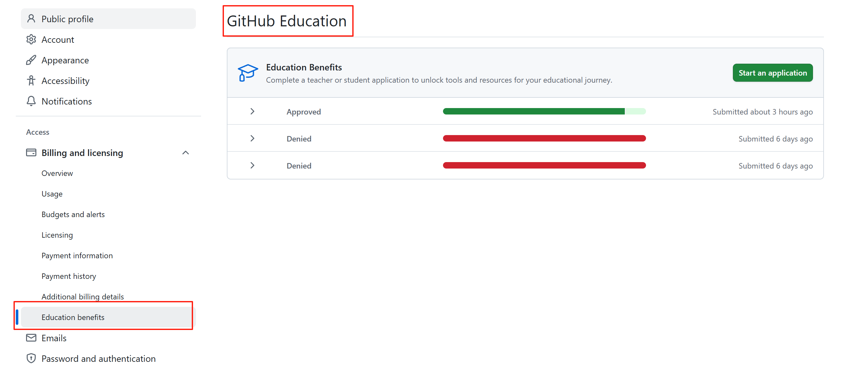Click the Emails envelope icon
The width and height of the screenshot is (868, 366).
(x=31, y=338)
